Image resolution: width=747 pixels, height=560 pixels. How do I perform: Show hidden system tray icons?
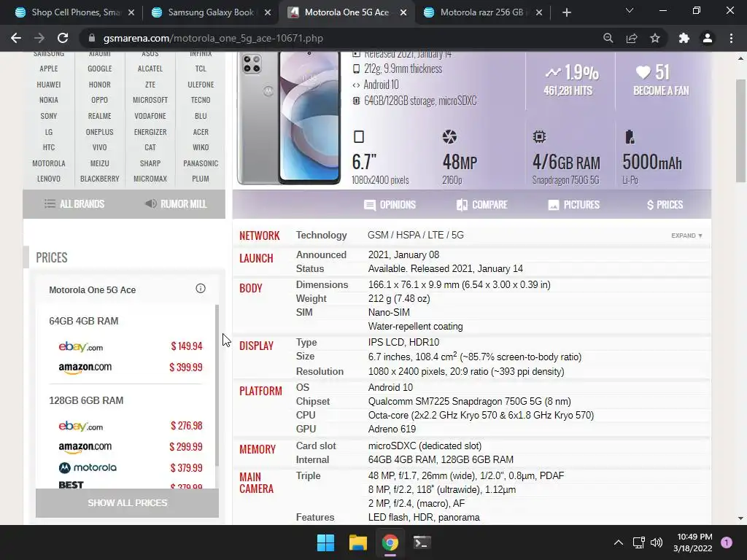click(x=619, y=542)
